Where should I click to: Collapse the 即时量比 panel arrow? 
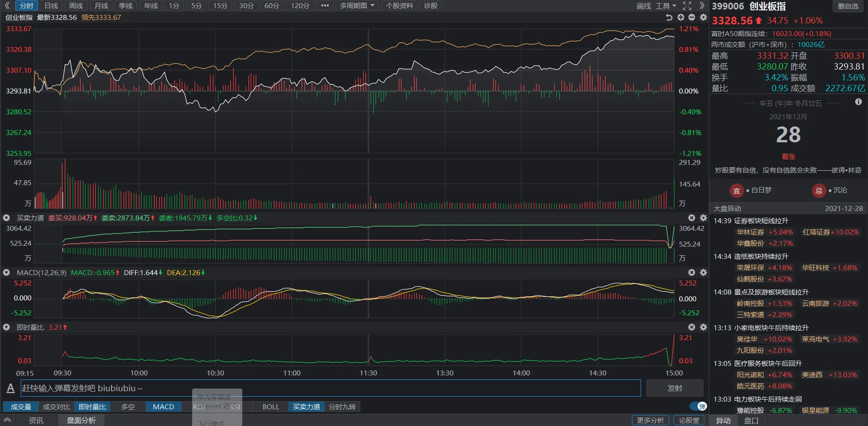point(6,327)
